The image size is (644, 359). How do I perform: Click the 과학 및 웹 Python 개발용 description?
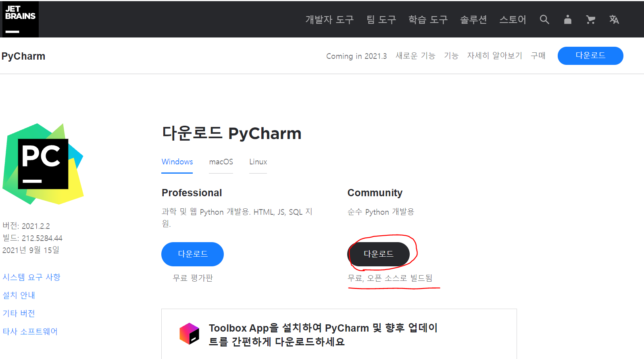pyautogui.click(x=237, y=218)
